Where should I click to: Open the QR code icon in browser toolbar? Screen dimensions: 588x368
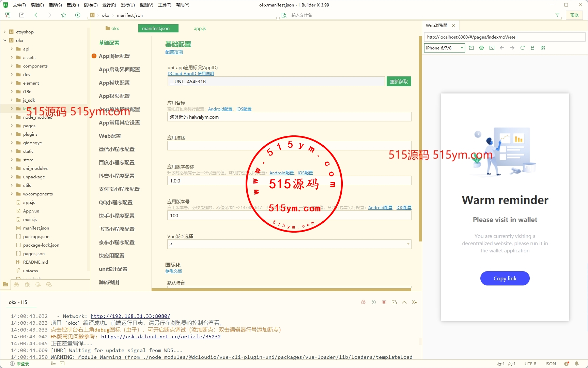(x=543, y=48)
